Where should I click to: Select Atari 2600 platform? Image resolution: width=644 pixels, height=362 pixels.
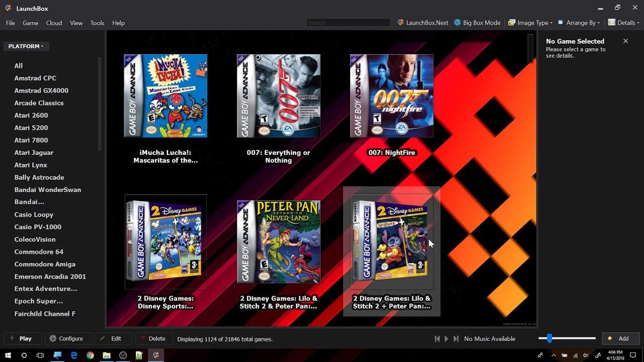31,115
